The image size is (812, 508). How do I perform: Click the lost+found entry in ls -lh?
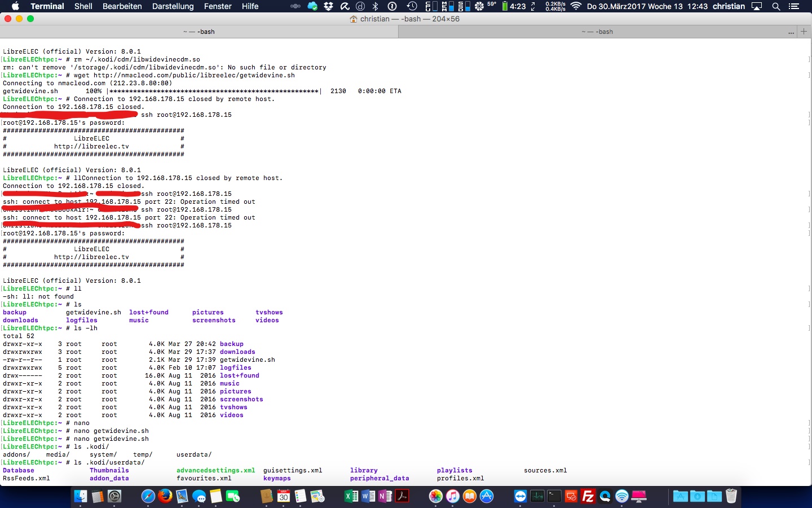(240, 375)
